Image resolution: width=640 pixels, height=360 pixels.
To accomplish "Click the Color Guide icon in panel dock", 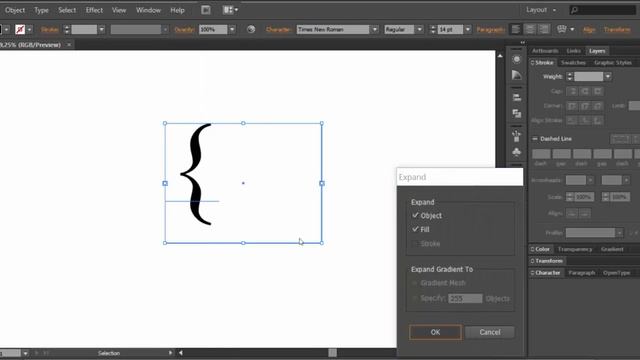I will coord(517,75).
